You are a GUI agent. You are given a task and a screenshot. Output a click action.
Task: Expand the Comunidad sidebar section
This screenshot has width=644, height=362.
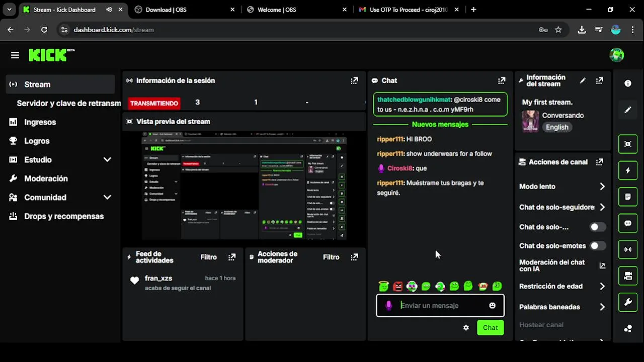tap(107, 198)
